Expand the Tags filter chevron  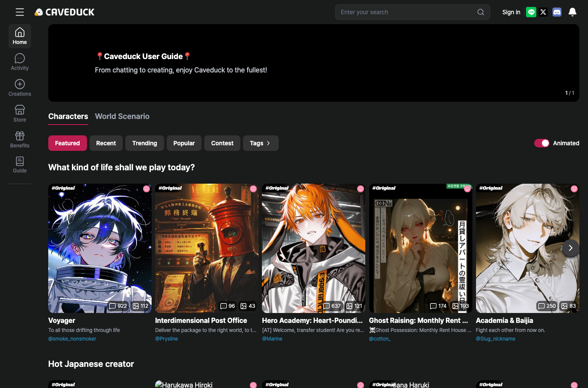coord(268,143)
